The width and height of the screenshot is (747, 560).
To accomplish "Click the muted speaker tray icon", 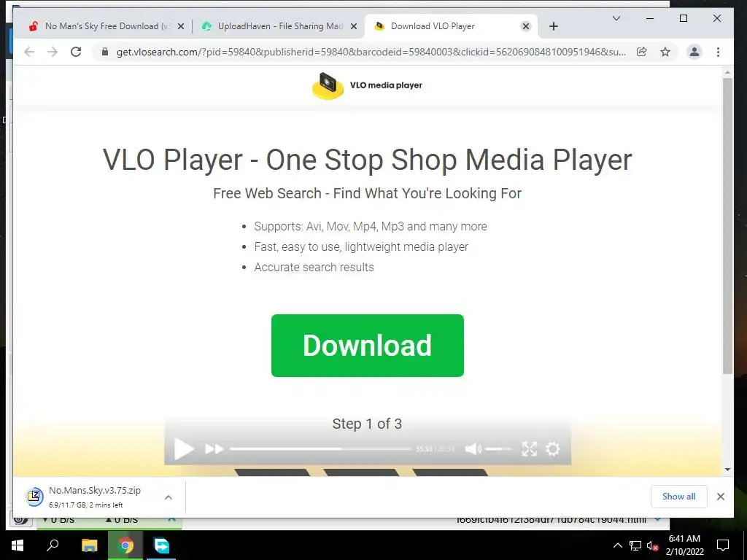I will click(652, 545).
